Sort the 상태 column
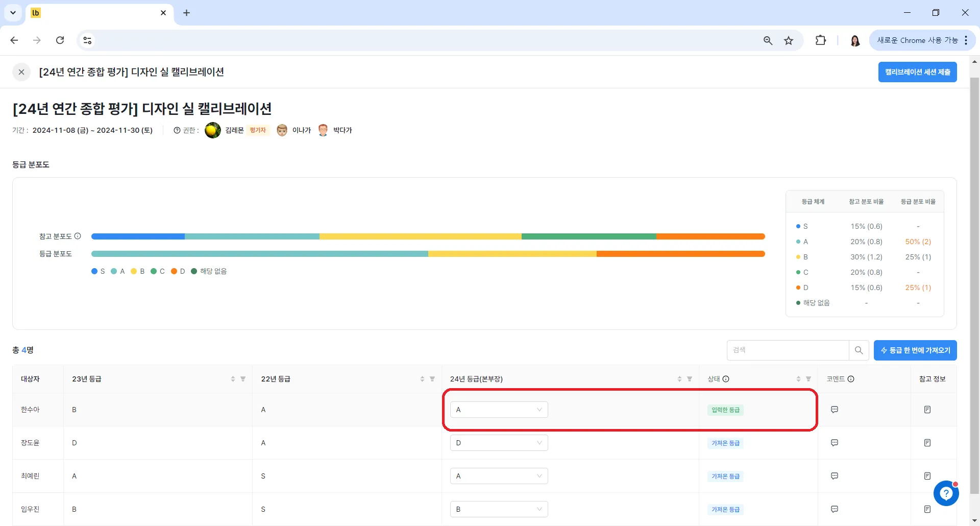 tap(798, 379)
